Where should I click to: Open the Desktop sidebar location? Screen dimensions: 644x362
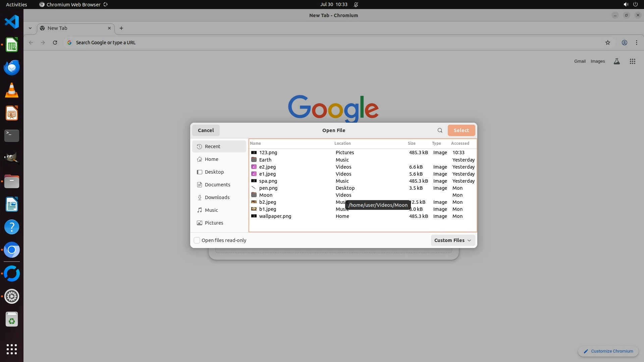tap(214, 172)
